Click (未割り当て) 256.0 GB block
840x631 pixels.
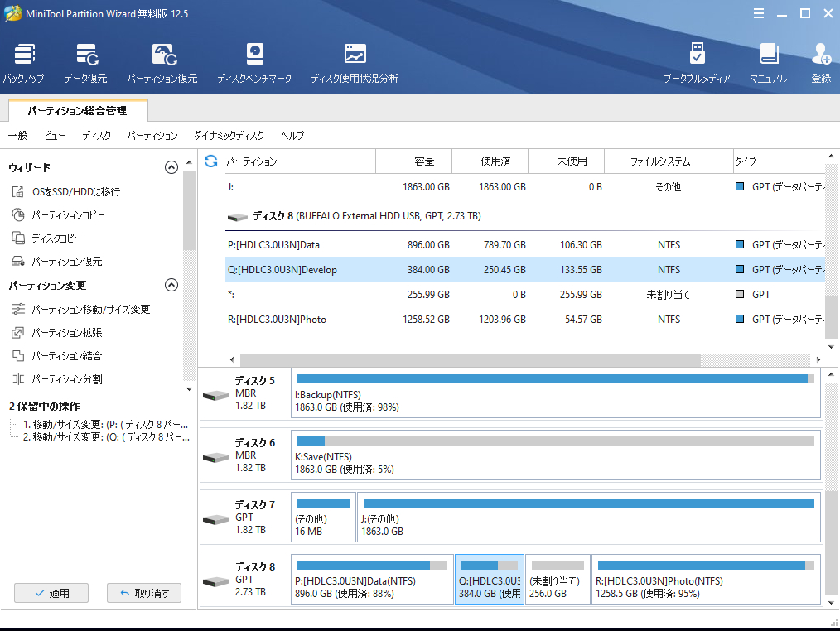[558, 580]
